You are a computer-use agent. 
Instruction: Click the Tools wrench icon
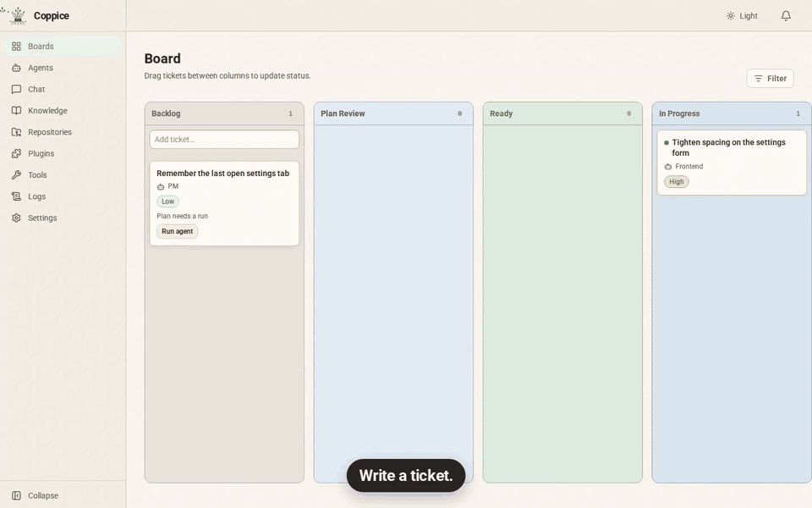(17, 175)
